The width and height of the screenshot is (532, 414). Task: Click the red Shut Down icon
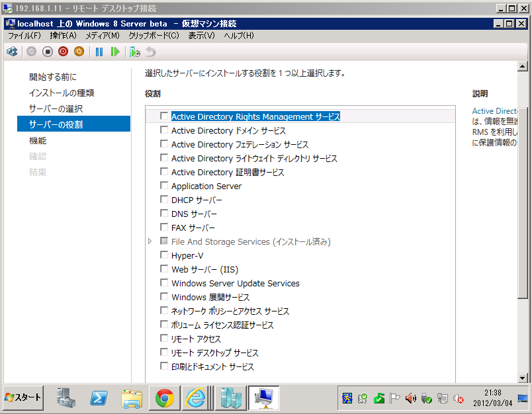coord(63,52)
